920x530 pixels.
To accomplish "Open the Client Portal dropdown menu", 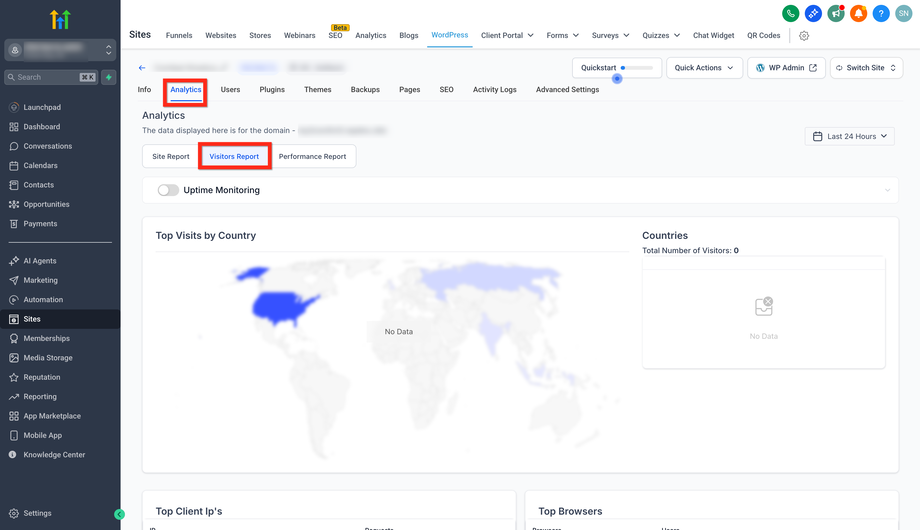I will tap(507, 35).
